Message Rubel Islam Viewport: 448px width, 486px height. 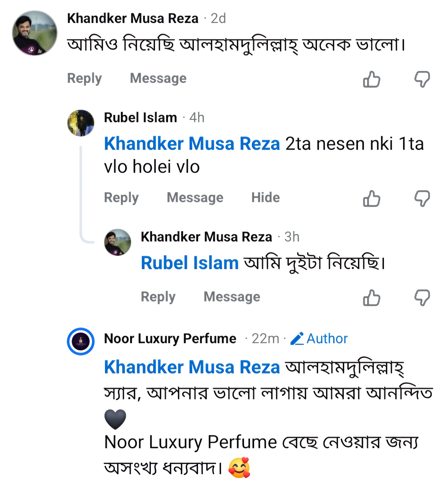coord(195,197)
